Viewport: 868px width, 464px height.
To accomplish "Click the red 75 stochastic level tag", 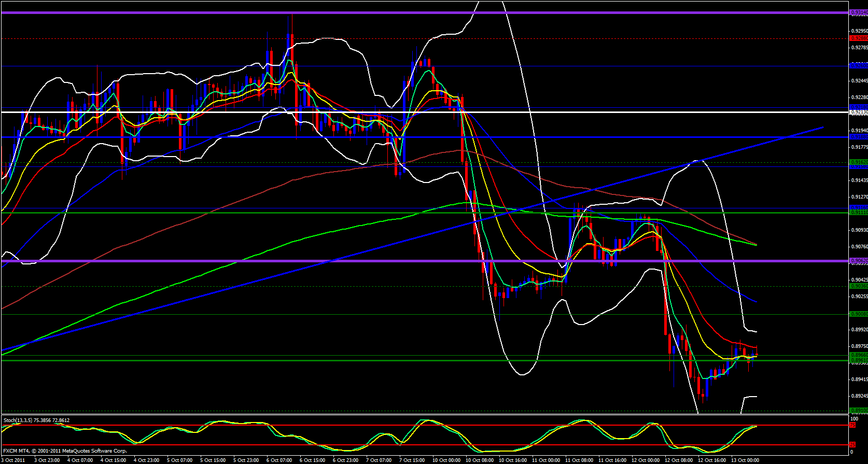I will (x=852, y=425).
